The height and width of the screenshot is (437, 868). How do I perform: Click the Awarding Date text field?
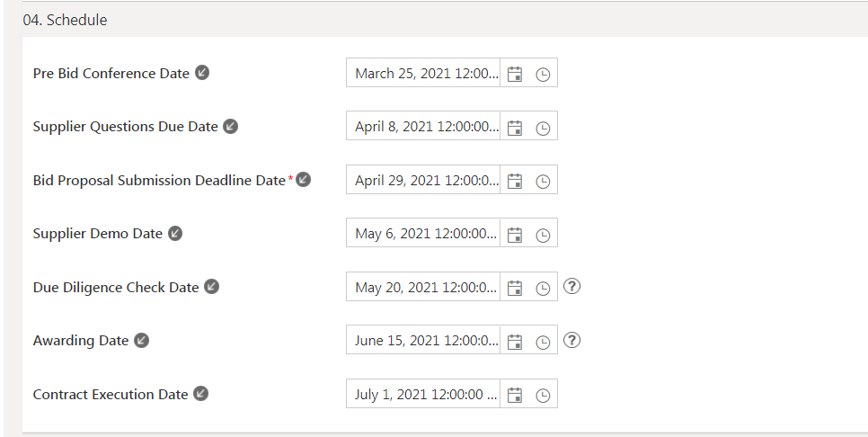(x=424, y=341)
